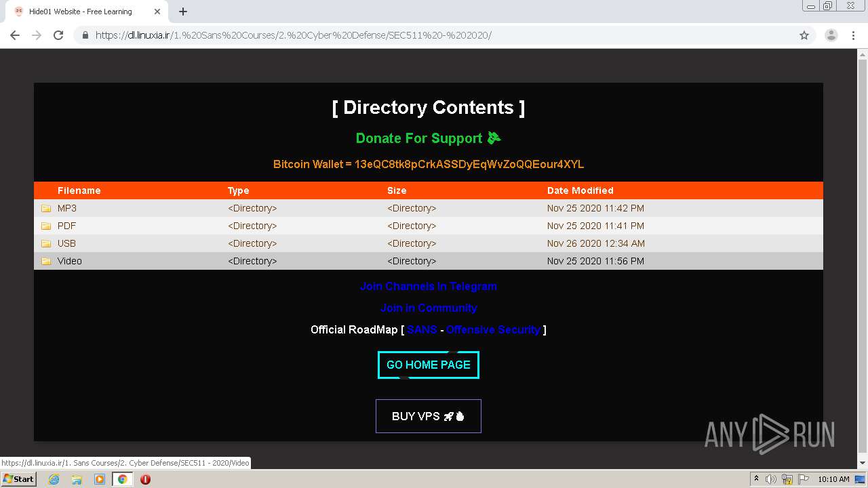Click Join Channels In Telegram link
This screenshot has height=488, width=868.
(429, 286)
